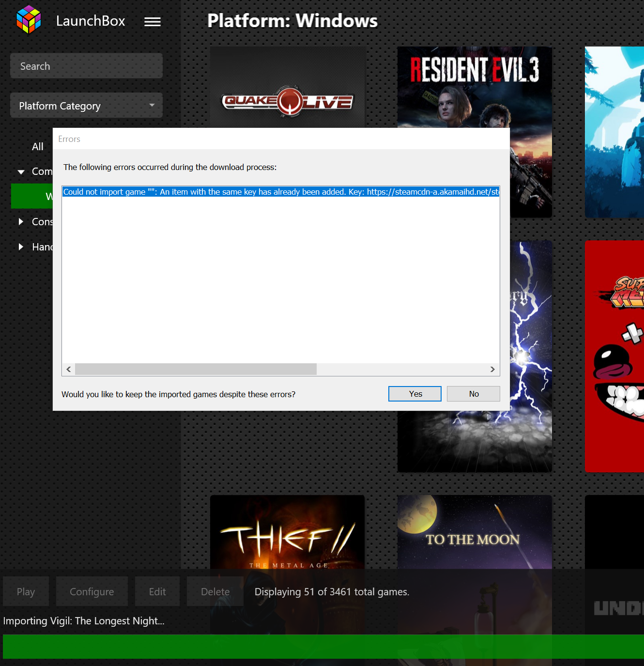The image size is (644, 666).
Task: Open the Platform Category dropdown
Action: (86, 106)
